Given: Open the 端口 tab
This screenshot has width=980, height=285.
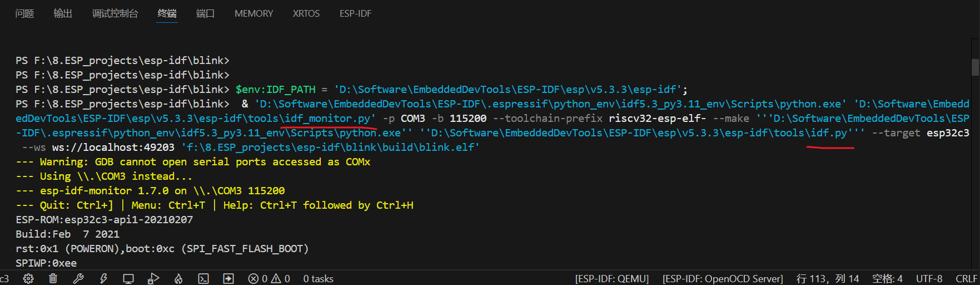Looking at the screenshot, I should [206, 13].
